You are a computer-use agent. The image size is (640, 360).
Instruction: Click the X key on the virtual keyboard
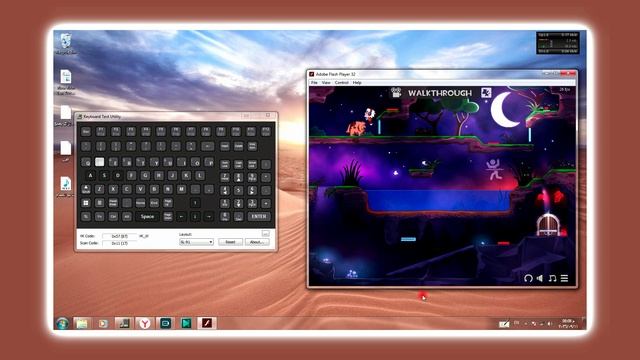113,189
